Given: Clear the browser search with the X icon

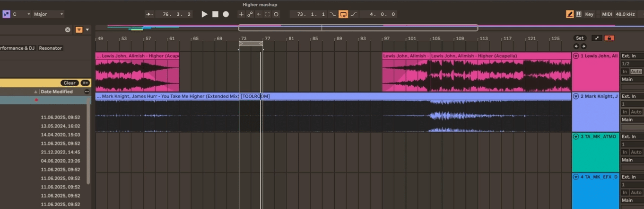Looking at the screenshot, I should point(68,29).
